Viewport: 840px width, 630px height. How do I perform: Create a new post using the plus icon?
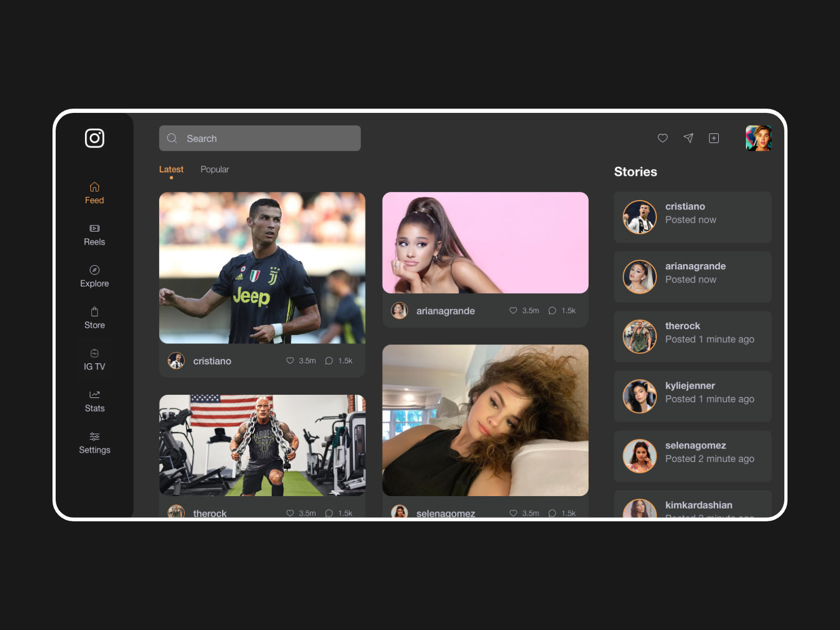(x=713, y=138)
